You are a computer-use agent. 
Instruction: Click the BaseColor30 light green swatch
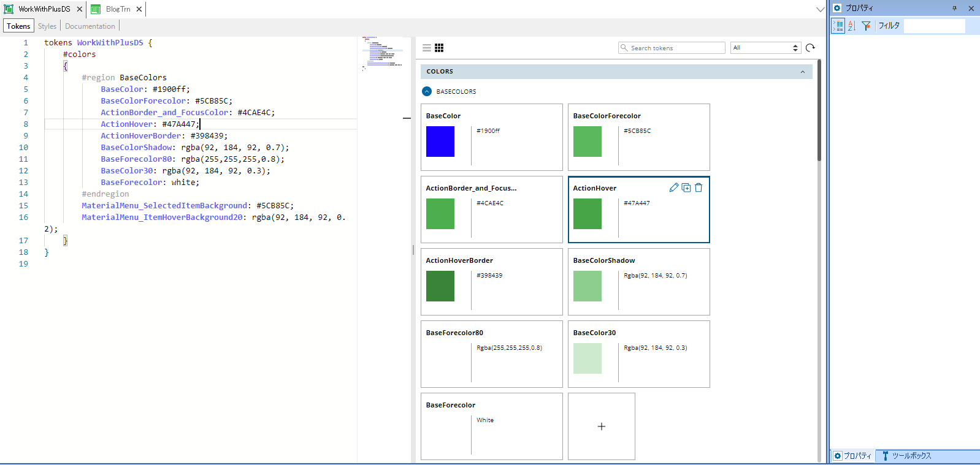(588, 358)
